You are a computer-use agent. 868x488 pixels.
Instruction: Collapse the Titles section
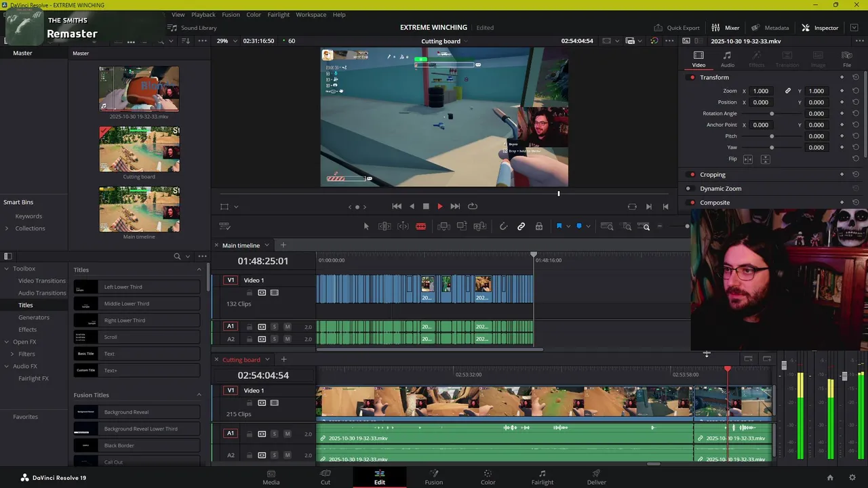tap(199, 270)
